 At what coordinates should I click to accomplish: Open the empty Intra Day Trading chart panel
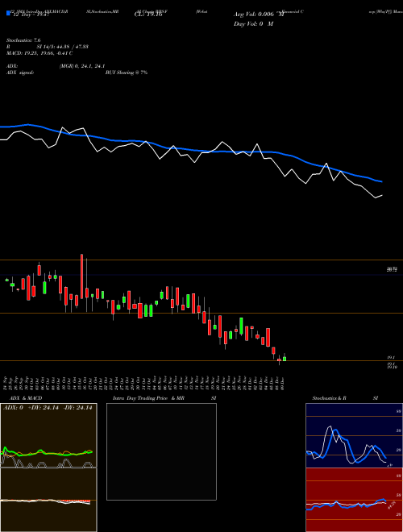point(161,451)
